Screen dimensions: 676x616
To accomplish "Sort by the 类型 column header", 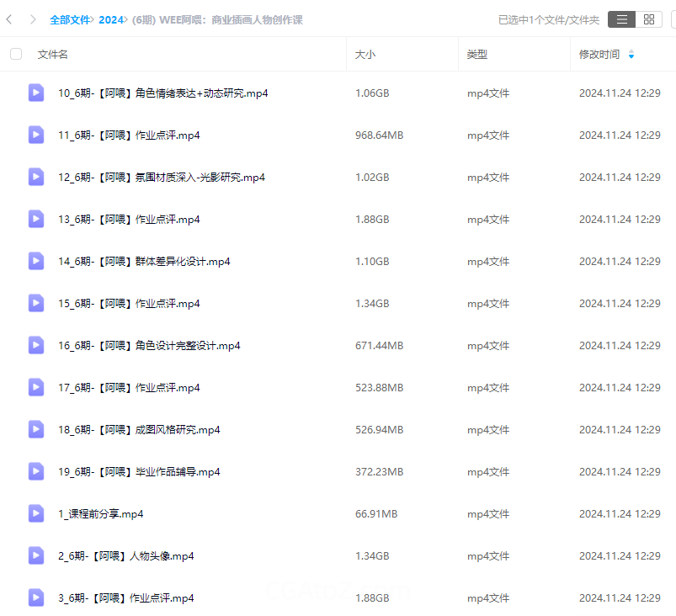I will pyautogui.click(x=476, y=54).
